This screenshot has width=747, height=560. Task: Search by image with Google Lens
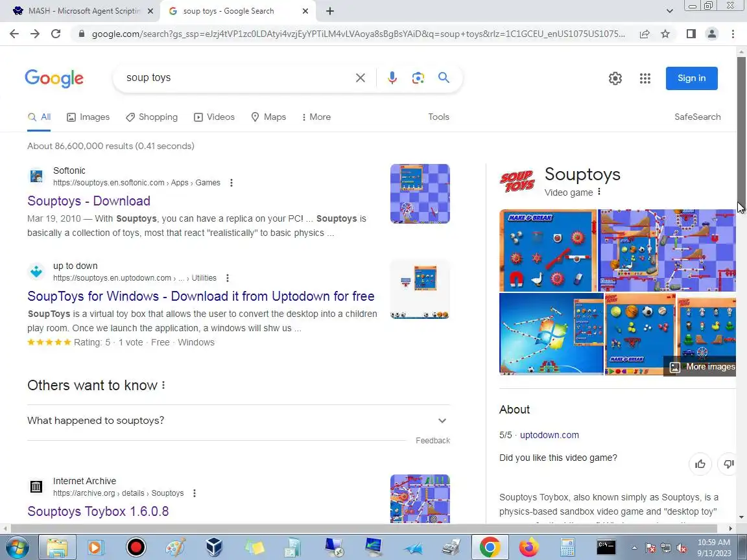(x=418, y=78)
